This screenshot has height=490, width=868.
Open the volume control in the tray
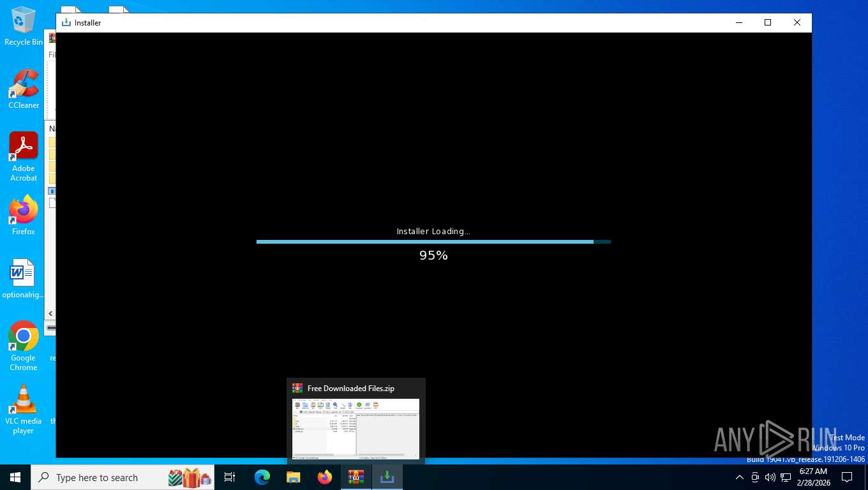[770, 477]
